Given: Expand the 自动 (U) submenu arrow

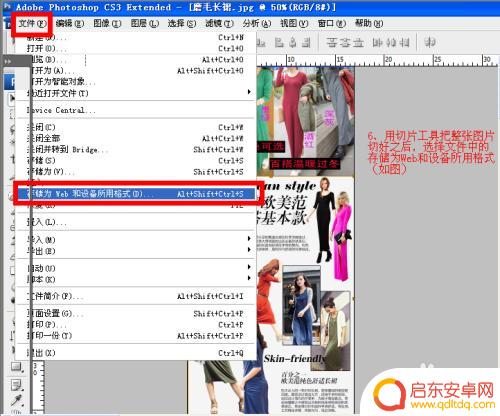Looking at the screenshot, I should pyautogui.click(x=249, y=267).
